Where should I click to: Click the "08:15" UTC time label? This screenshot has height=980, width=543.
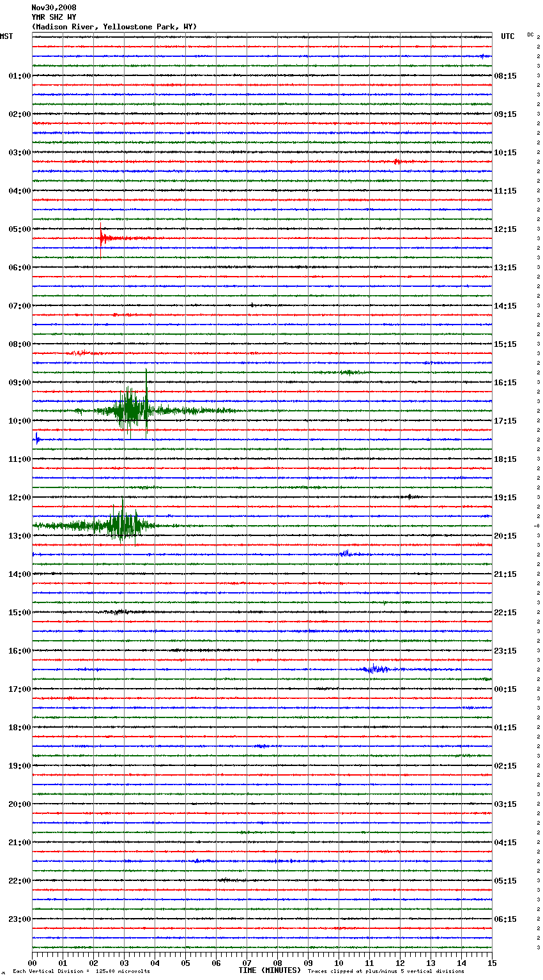tap(505, 76)
